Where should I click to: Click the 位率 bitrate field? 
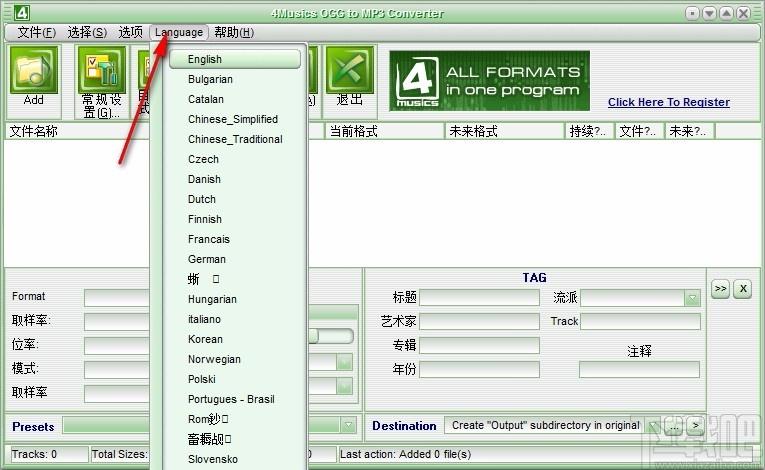coord(117,345)
